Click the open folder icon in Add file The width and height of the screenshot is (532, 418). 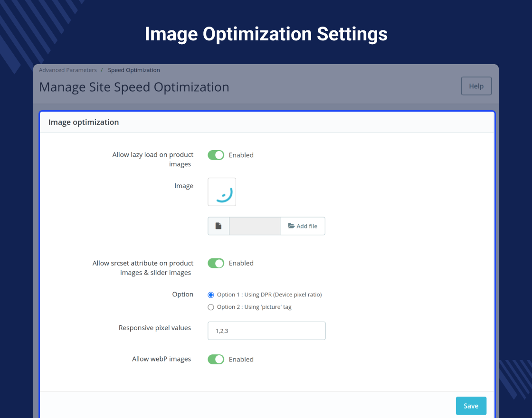[x=291, y=226]
